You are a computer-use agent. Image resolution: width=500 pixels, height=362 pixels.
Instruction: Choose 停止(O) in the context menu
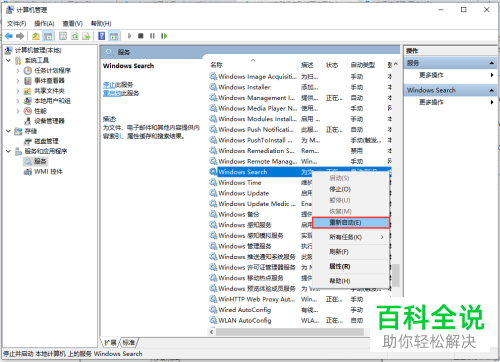(x=351, y=189)
